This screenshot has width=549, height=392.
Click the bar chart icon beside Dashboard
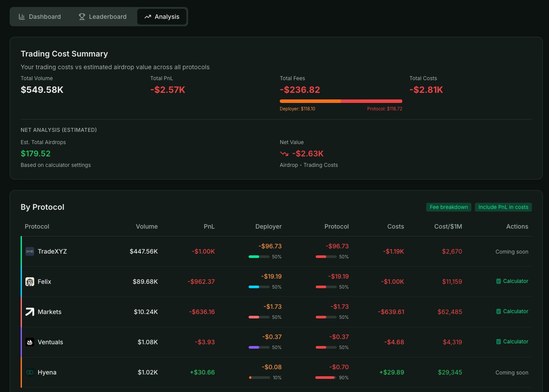(x=22, y=17)
